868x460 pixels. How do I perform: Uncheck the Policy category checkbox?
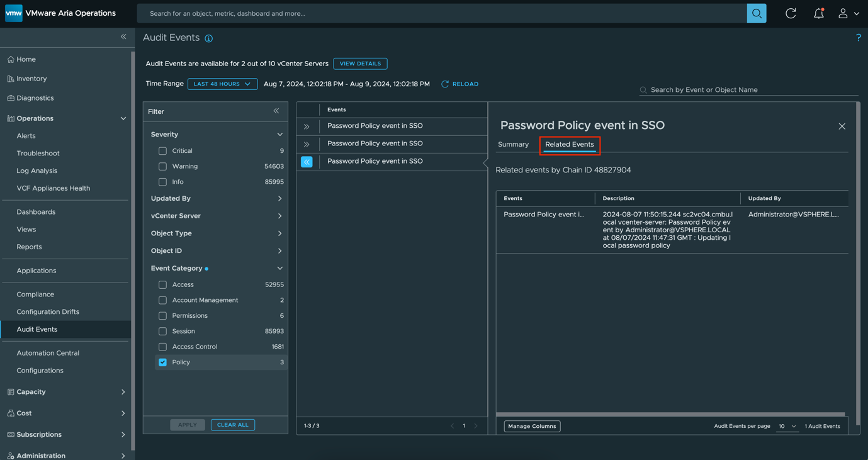[x=162, y=362]
